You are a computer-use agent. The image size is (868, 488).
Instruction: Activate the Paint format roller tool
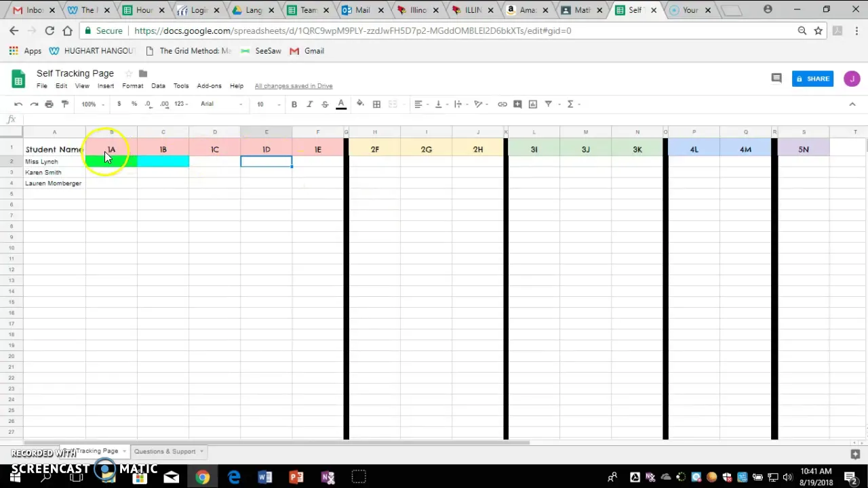[x=65, y=104]
